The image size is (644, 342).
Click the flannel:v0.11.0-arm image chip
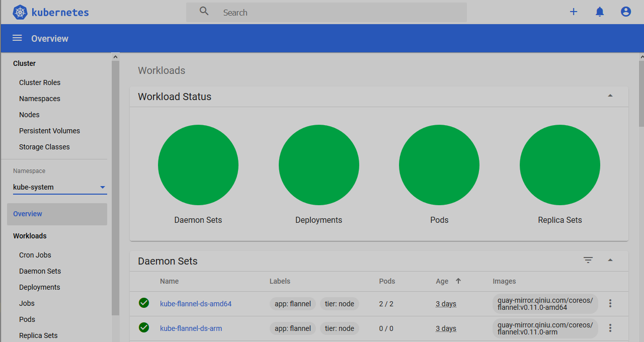pyautogui.click(x=545, y=328)
